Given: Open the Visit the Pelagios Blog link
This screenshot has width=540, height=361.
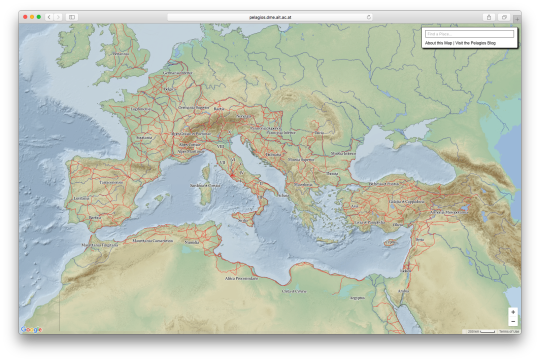Looking at the screenshot, I should click(x=476, y=43).
